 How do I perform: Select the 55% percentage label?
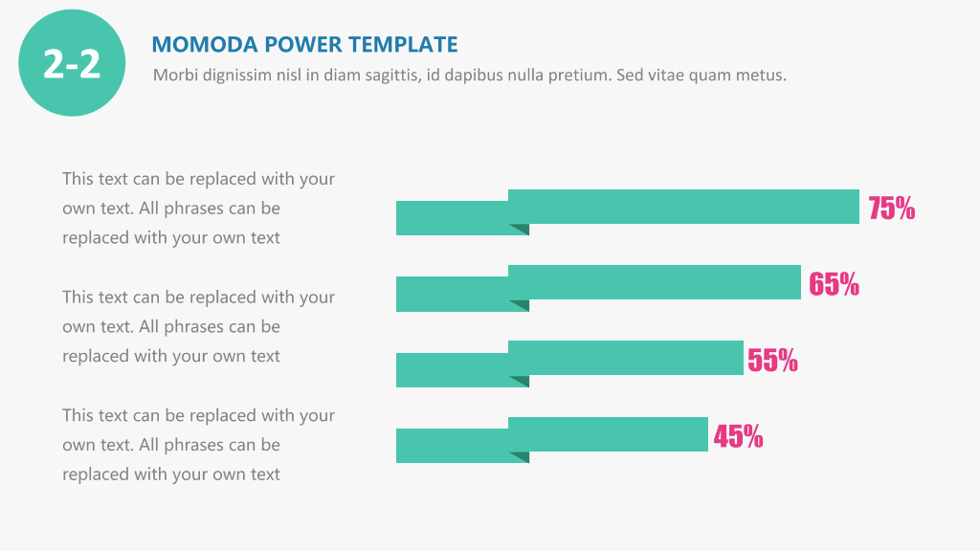[x=773, y=360]
